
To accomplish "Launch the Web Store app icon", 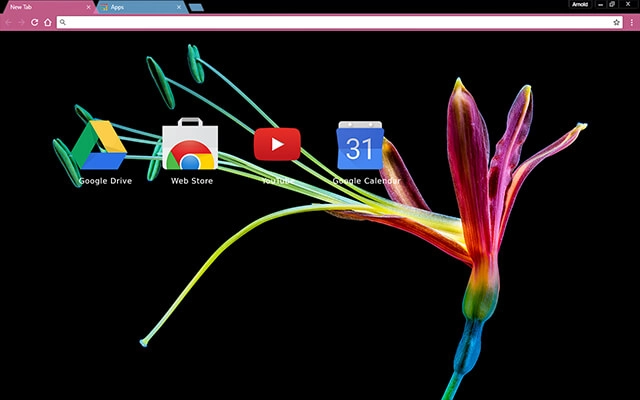I will pos(190,144).
